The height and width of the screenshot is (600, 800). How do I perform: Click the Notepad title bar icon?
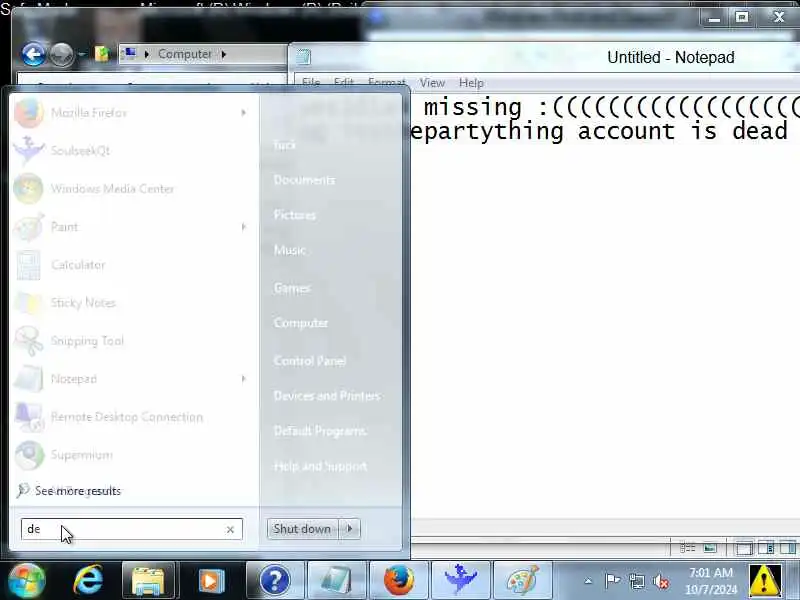(304, 57)
